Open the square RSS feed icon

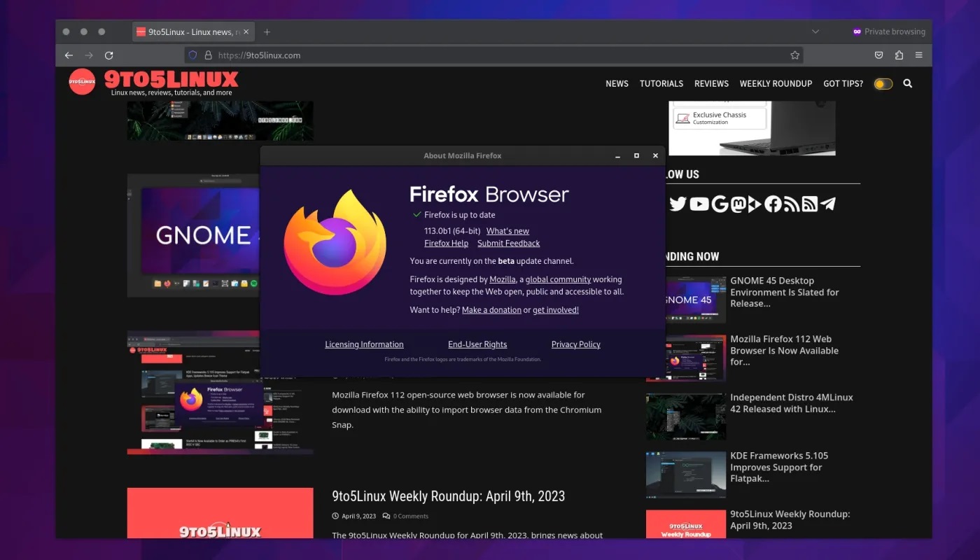[x=809, y=204]
